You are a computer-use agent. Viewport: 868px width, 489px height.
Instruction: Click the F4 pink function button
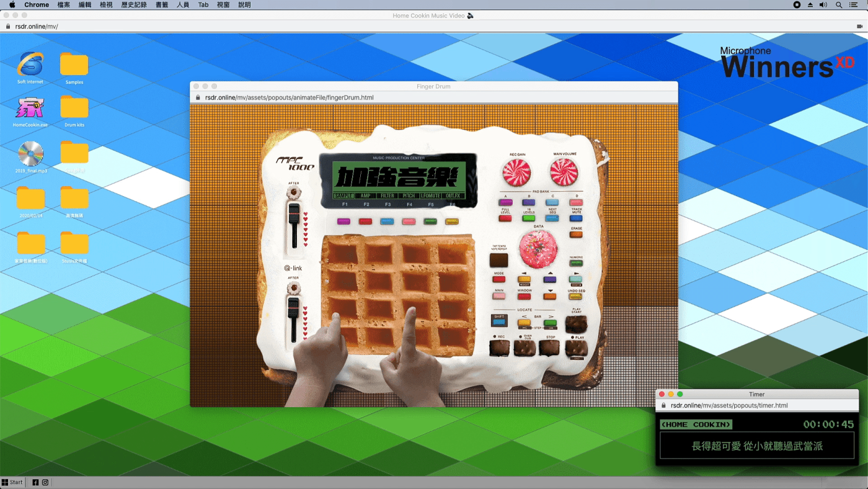point(409,222)
